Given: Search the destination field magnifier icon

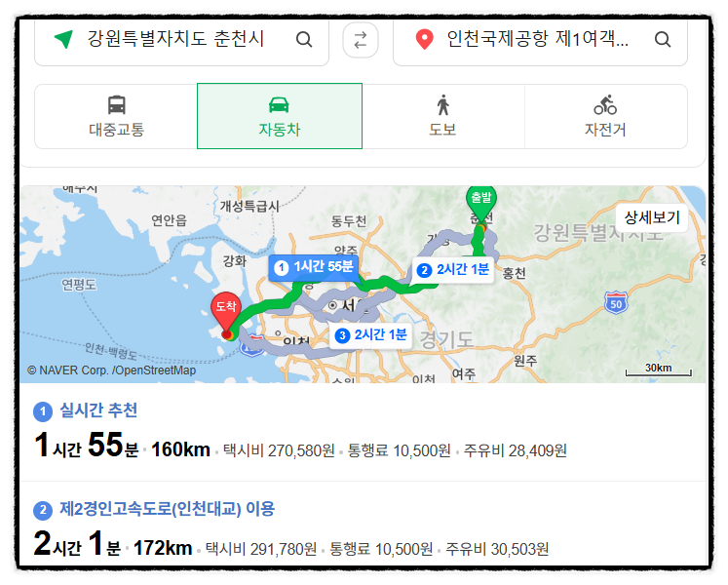Looking at the screenshot, I should 663,40.
